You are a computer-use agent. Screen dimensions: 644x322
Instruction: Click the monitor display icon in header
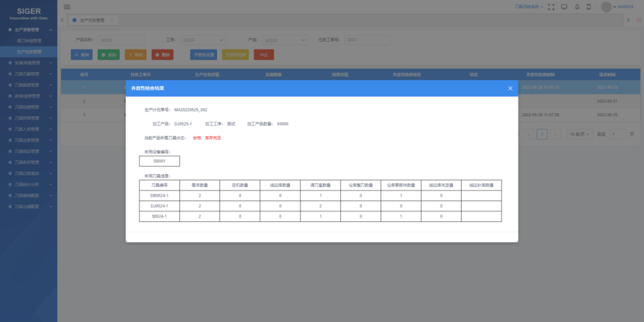(x=564, y=7)
